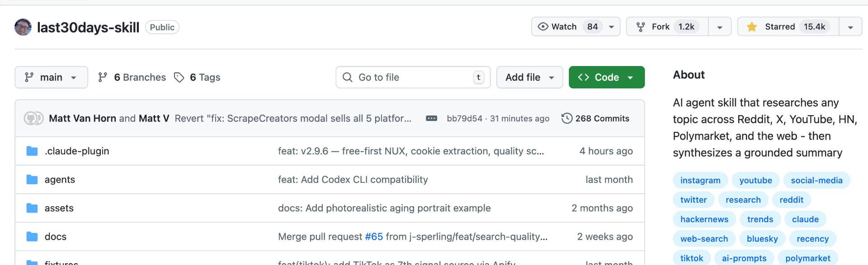Viewport: 868px width, 265px height.
Task: Select the hackernews topic tag
Action: click(704, 219)
